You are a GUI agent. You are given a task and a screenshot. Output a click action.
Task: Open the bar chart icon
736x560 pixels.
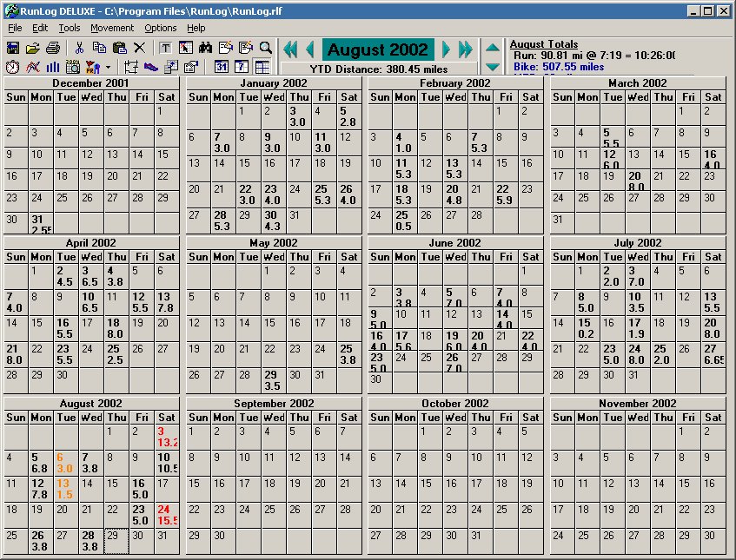coord(53,67)
